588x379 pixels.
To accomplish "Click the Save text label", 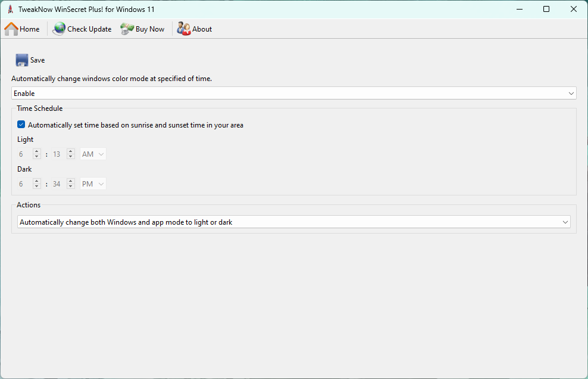I will 37,60.
